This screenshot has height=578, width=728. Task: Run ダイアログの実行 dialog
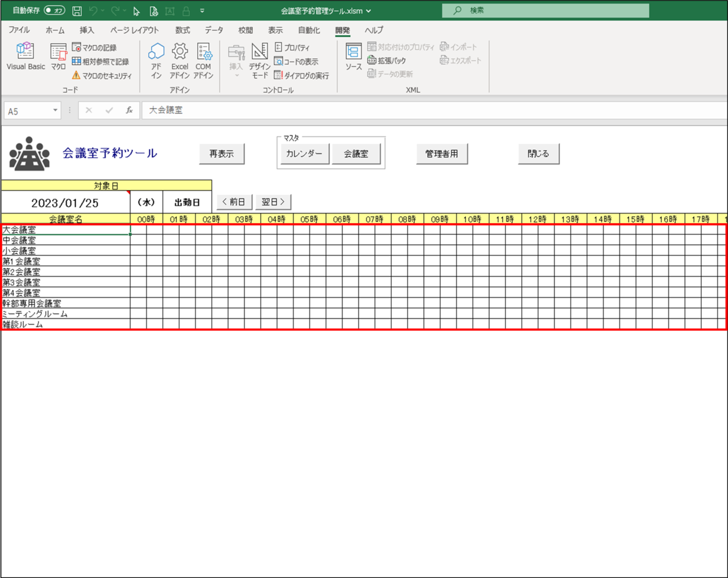pyautogui.click(x=302, y=76)
